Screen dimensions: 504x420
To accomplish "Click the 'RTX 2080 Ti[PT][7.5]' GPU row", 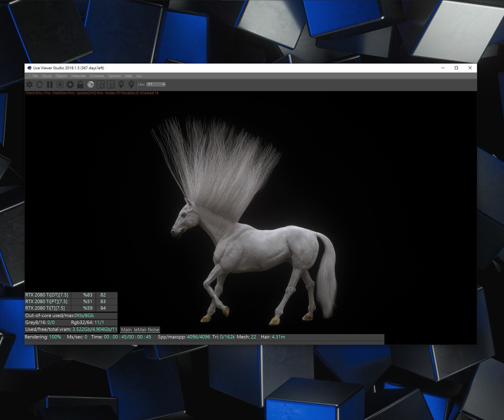I will [71, 302].
